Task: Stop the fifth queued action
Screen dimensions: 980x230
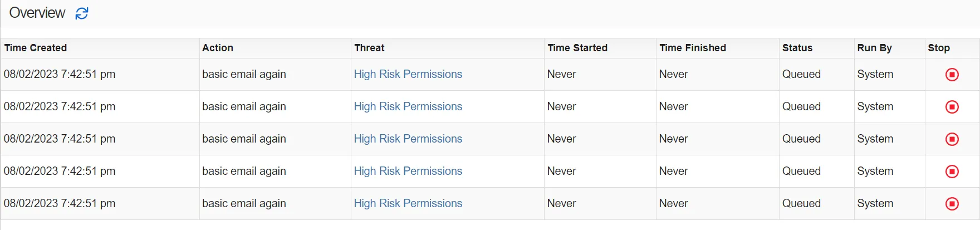Action: click(952, 204)
